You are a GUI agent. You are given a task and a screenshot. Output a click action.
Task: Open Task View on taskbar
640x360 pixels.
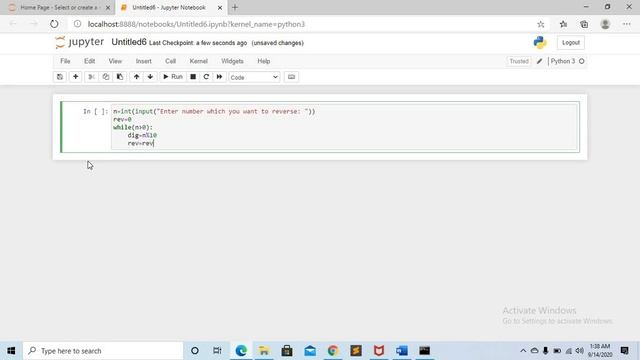coord(217,351)
